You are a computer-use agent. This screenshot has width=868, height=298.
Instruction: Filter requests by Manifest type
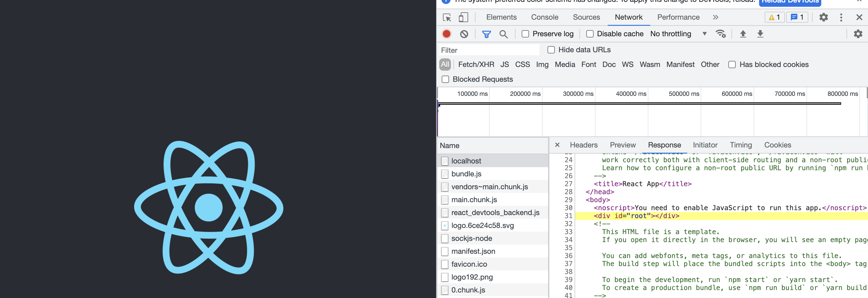click(680, 65)
